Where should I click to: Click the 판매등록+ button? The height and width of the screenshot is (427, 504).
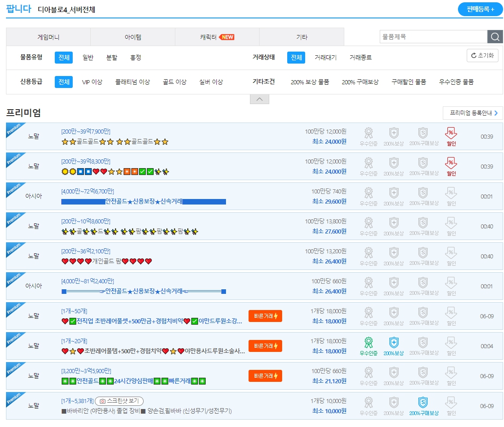[x=480, y=9]
